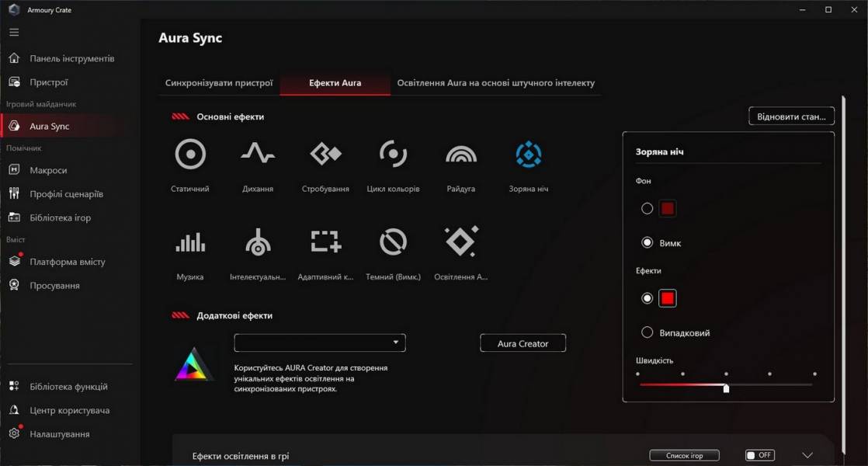Open Пристрої sidebar entry

click(49, 82)
